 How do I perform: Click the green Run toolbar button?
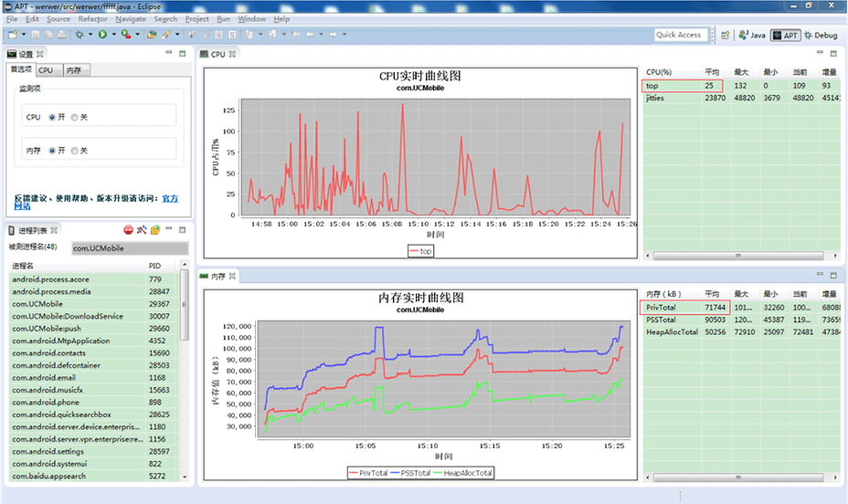coord(102,35)
